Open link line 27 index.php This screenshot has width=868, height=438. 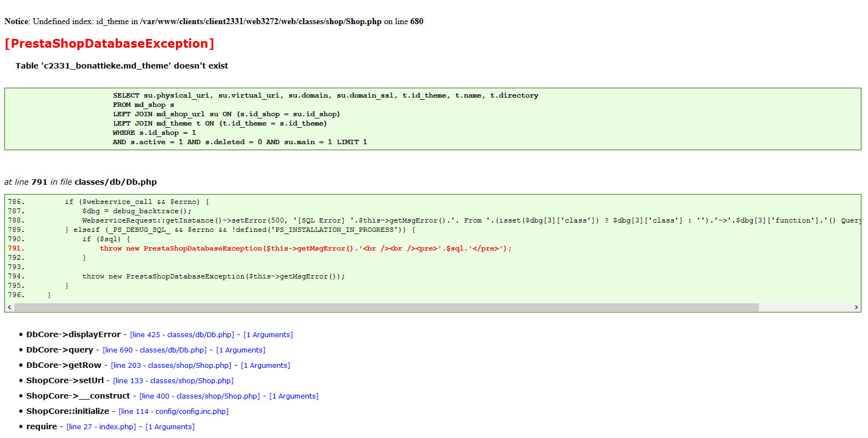(x=101, y=427)
